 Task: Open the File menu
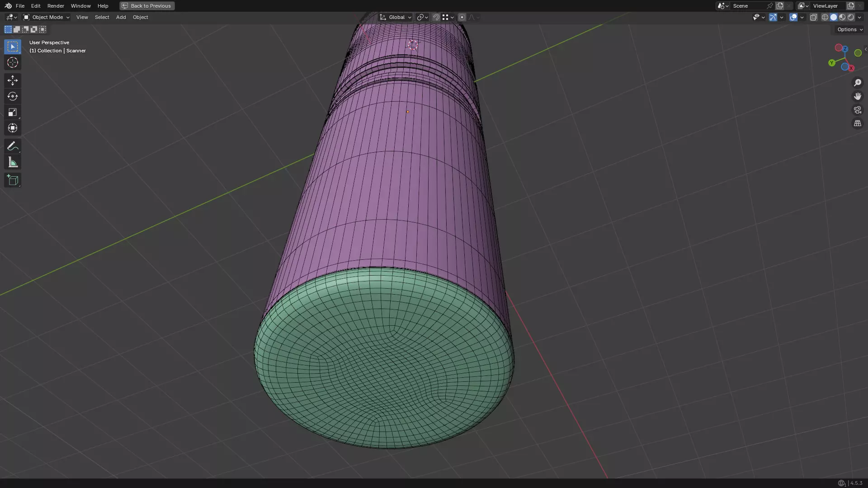pyautogui.click(x=20, y=6)
